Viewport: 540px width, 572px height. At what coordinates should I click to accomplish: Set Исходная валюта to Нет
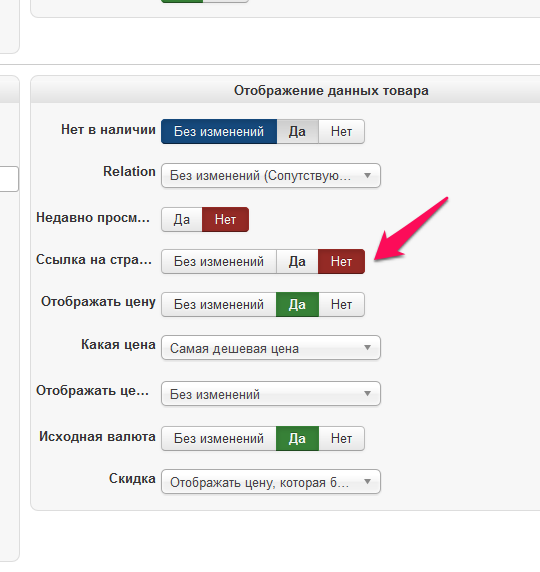coord(342,438)
